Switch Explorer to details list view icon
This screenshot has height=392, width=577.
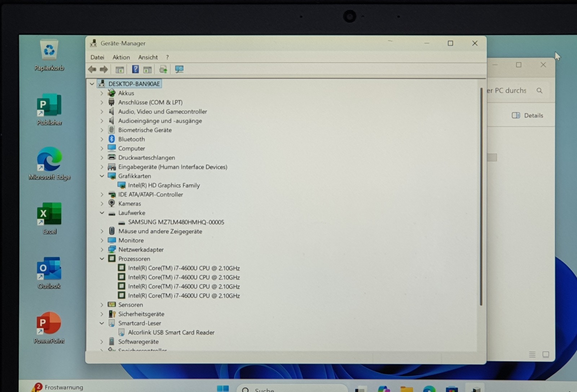532,354
